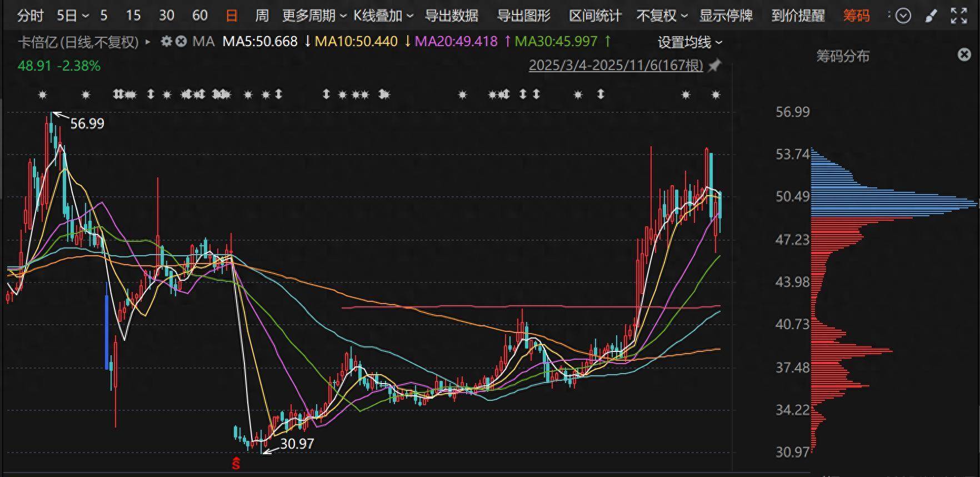
Task: Select the 15-minute period
Action: pyautogui.click(x=133, y=16)
